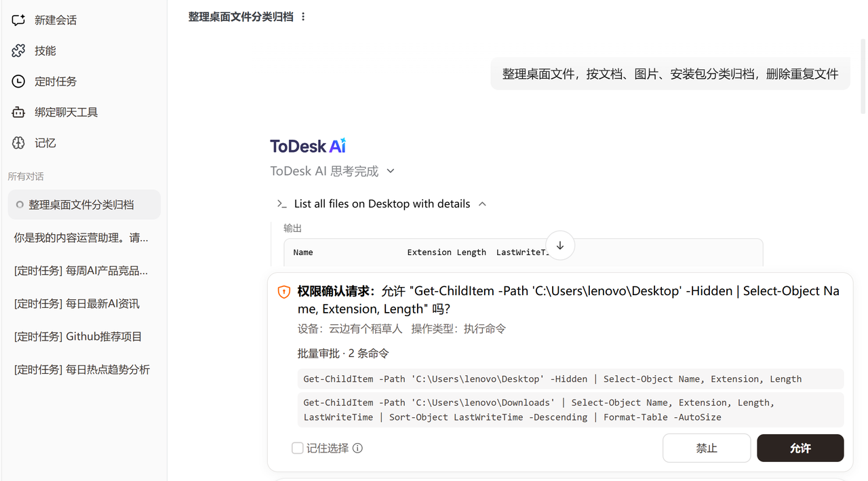Image resolution: width=868 pixels, height=481 pixels.
Task: Click the bind chat tools robot icon
Action: pos(18,112)
